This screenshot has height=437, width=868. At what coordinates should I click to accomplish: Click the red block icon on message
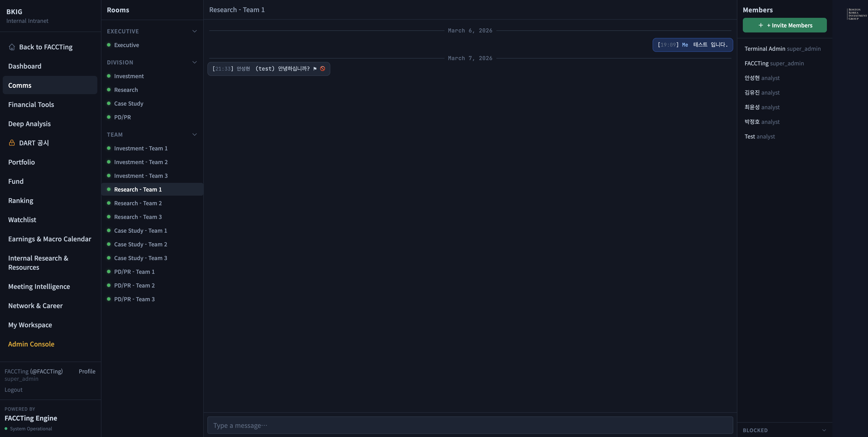tap(323, 69)
